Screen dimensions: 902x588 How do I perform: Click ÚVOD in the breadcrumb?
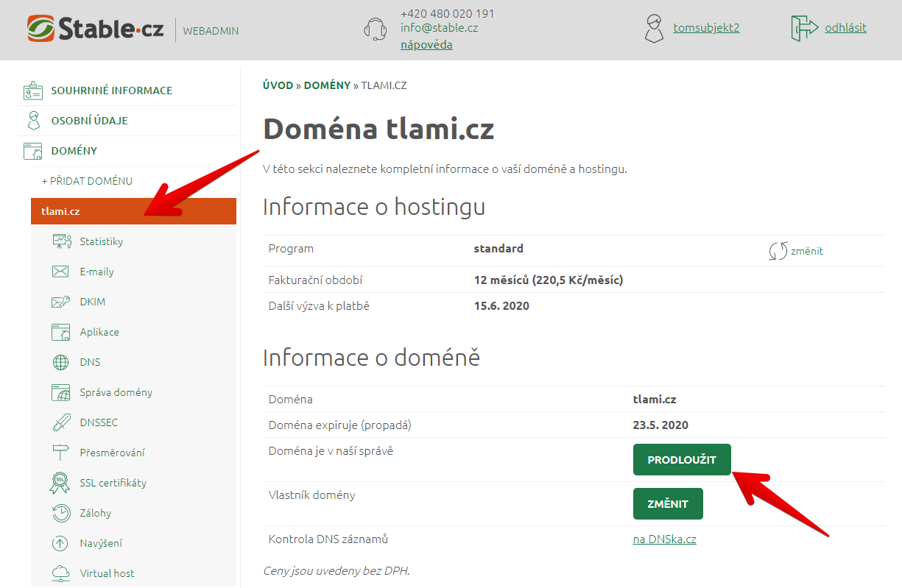point(278,85)
